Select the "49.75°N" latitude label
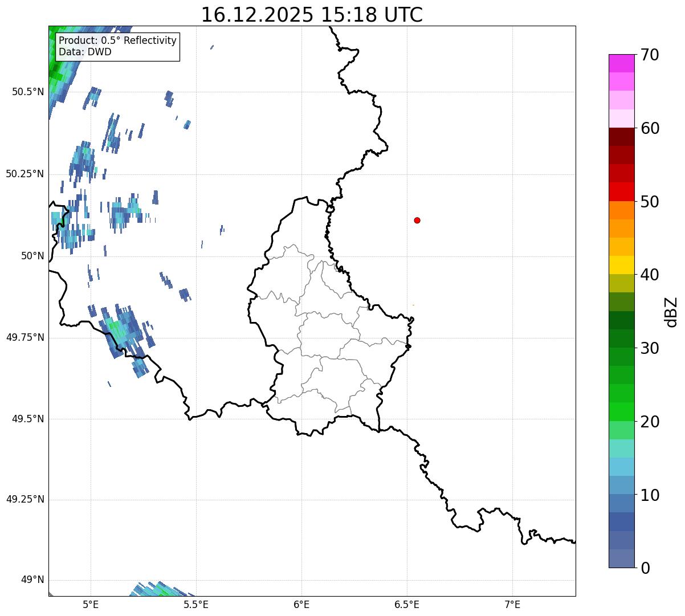The height and width of the screenshot is (616, 685). point(25,337)
